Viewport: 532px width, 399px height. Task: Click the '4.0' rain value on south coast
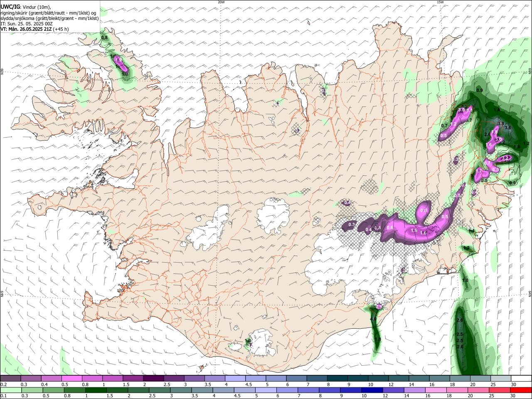[373, 319]
